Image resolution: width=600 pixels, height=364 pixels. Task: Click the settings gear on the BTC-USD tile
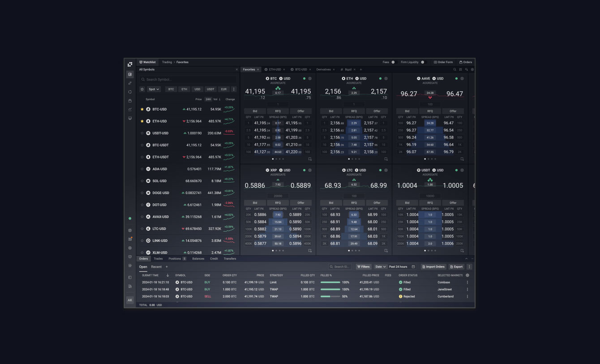tap(310, 78)
